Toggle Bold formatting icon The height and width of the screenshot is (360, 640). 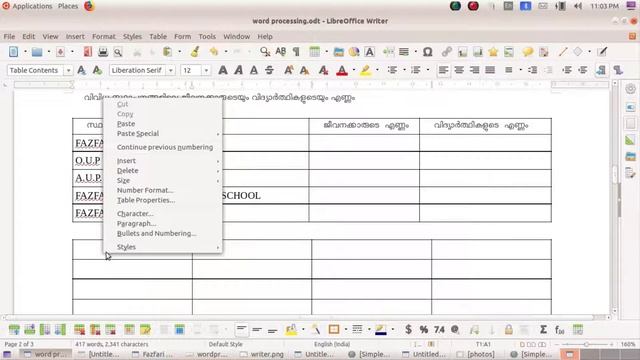(223, 70)
